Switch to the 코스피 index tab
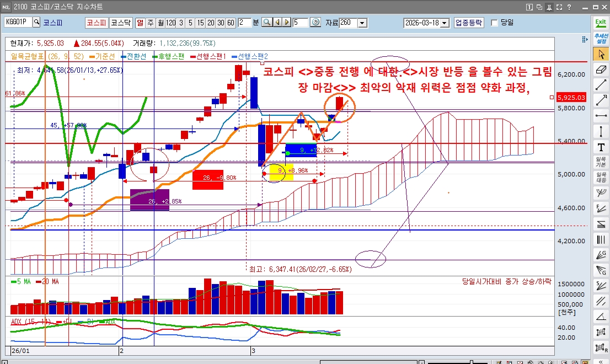The image size is (610, 364). (x=96, y=23)
